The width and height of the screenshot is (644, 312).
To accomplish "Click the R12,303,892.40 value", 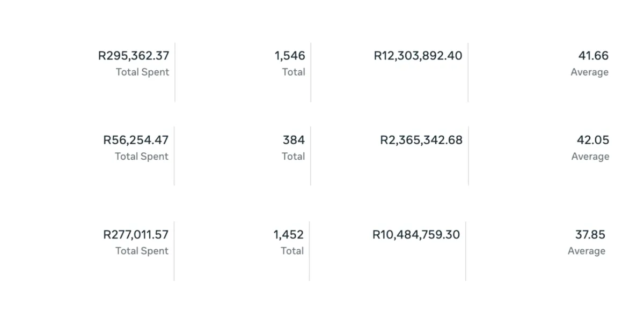I will pyautogui.click(x=418, y=56).
